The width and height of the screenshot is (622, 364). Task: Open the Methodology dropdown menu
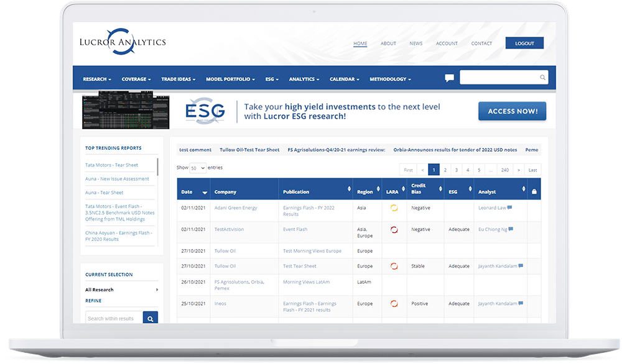[391, 80]
